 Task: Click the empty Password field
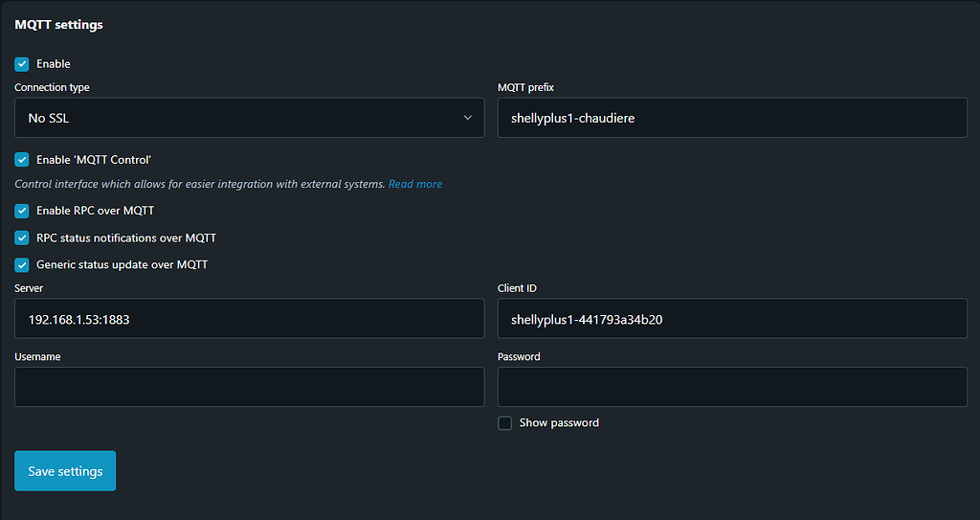tap(732, 387)
